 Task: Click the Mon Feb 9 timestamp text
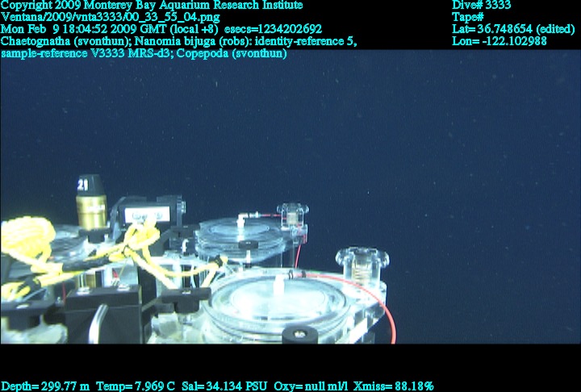tap(161, 29)
